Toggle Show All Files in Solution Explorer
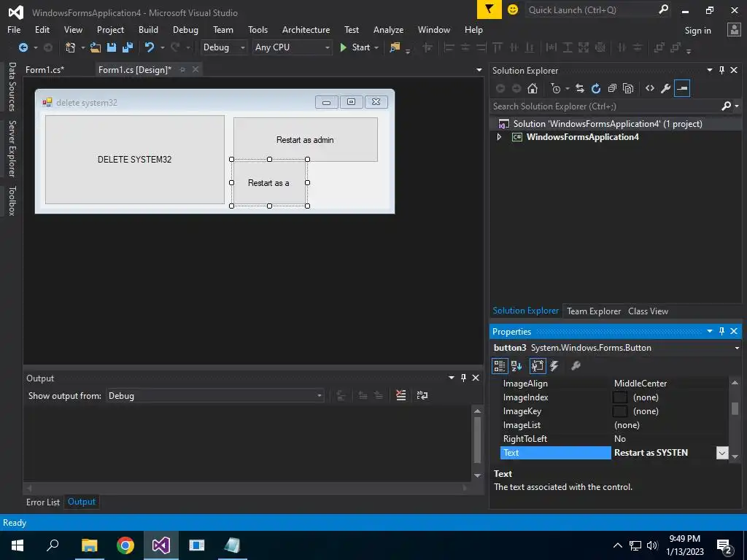The image size is (747, 560). tap(628, 88)
